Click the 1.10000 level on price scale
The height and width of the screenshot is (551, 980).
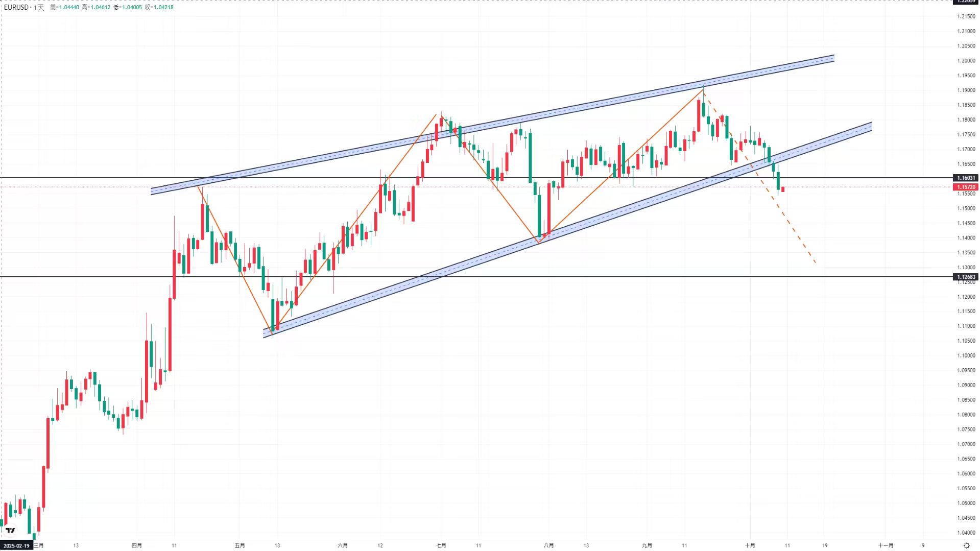[x=966, y=355]
